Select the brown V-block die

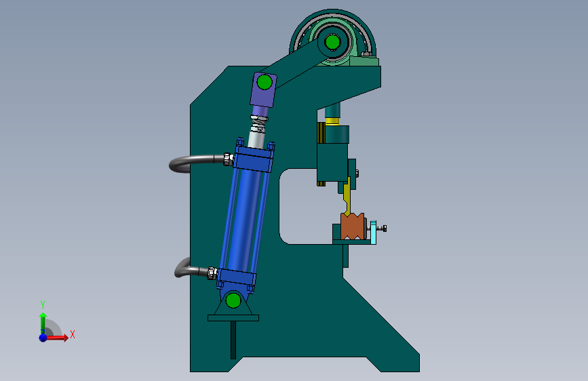click(x=353, y=226)
